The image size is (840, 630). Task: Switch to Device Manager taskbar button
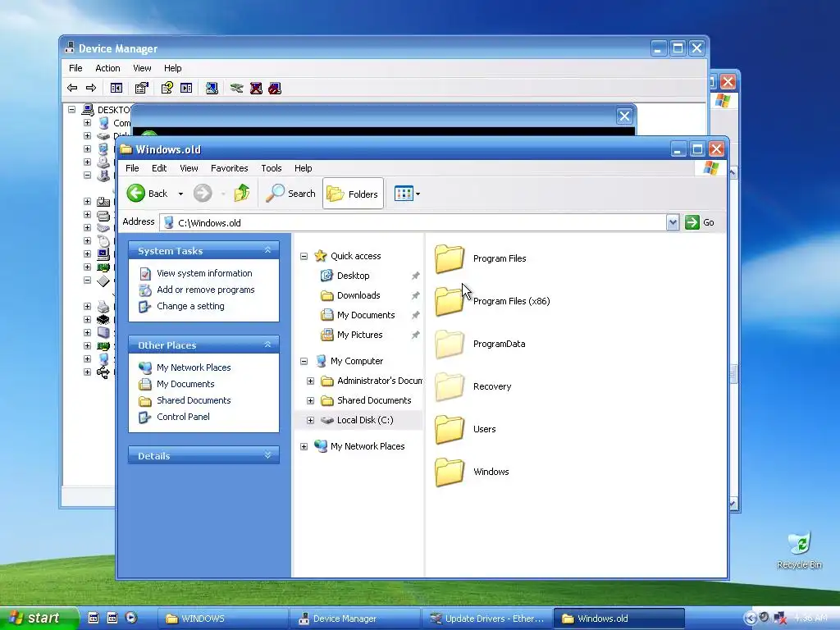pyautogui.click(x=354, y=619)
